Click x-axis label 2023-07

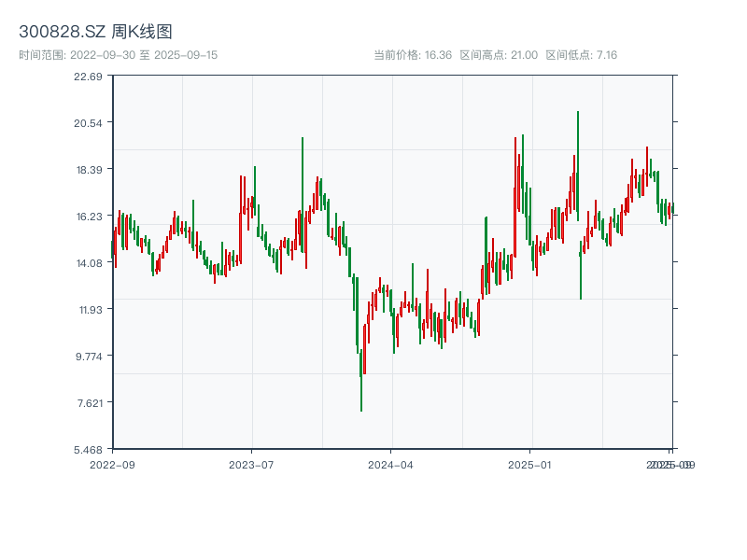251,465
